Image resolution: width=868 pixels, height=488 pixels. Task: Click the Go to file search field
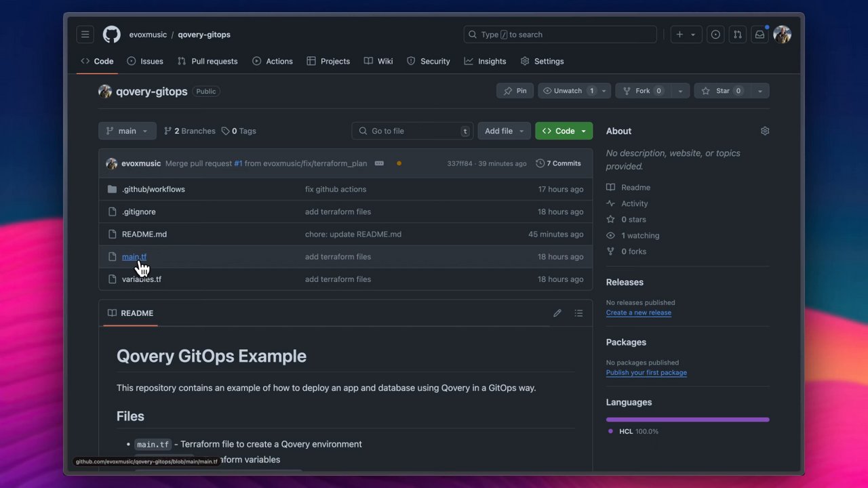[412, 131]
